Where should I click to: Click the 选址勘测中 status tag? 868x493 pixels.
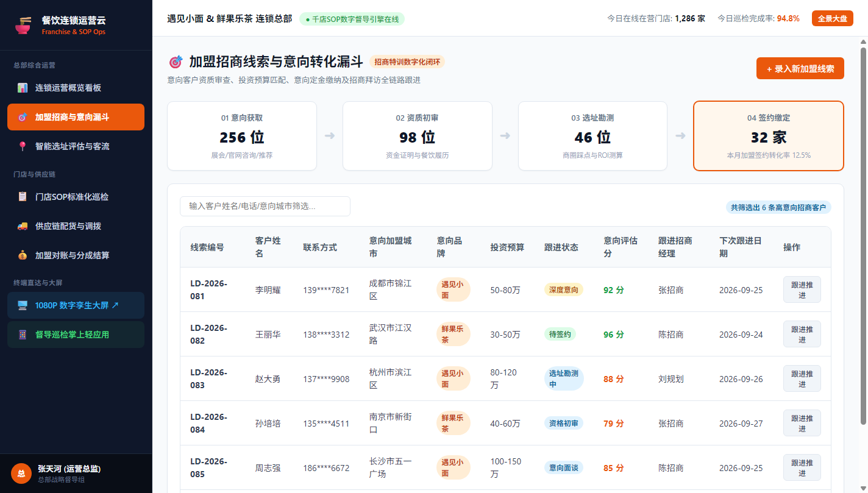click(x=564, y=378)
